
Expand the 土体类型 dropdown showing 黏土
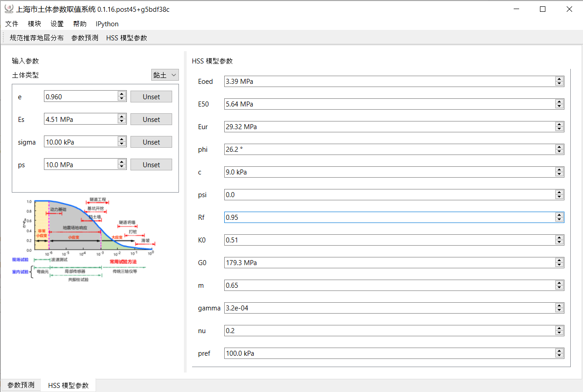coord(165,75)
